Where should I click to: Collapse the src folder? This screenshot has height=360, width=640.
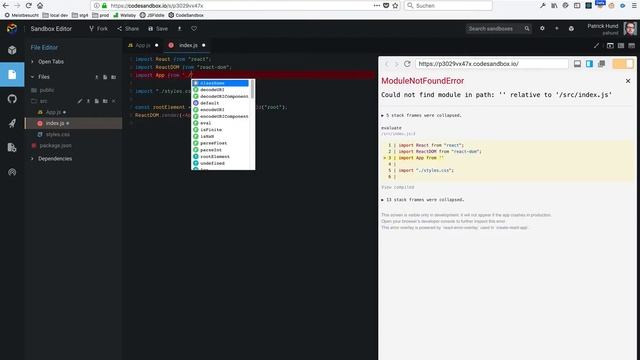[x=40, y=101]
